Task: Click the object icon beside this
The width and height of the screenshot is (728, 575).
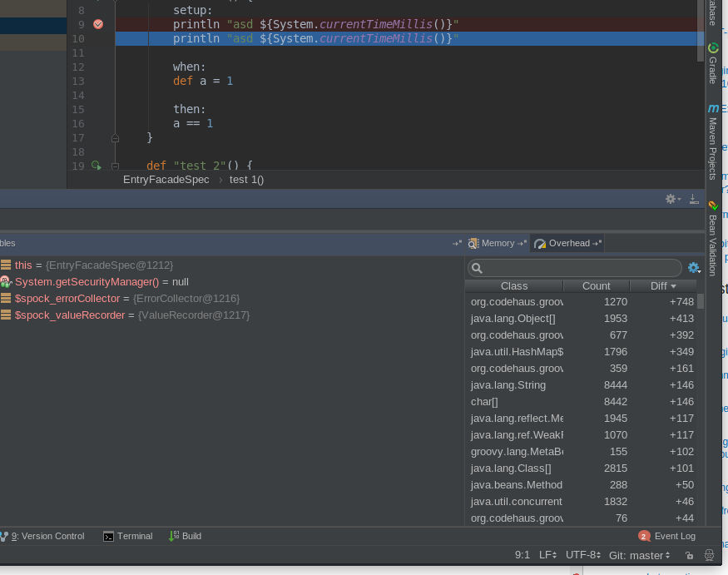Action: point(6,265)
